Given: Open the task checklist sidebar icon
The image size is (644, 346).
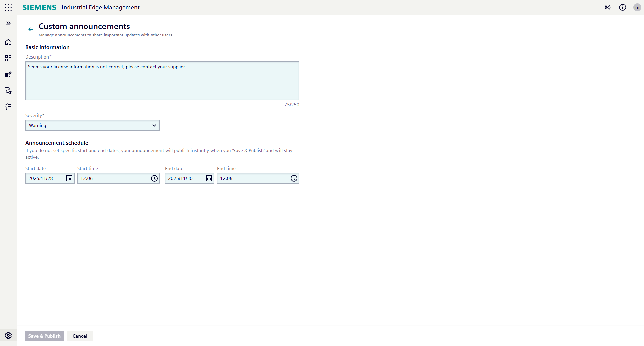Looking at the screenshot, I should click(8, 107).
